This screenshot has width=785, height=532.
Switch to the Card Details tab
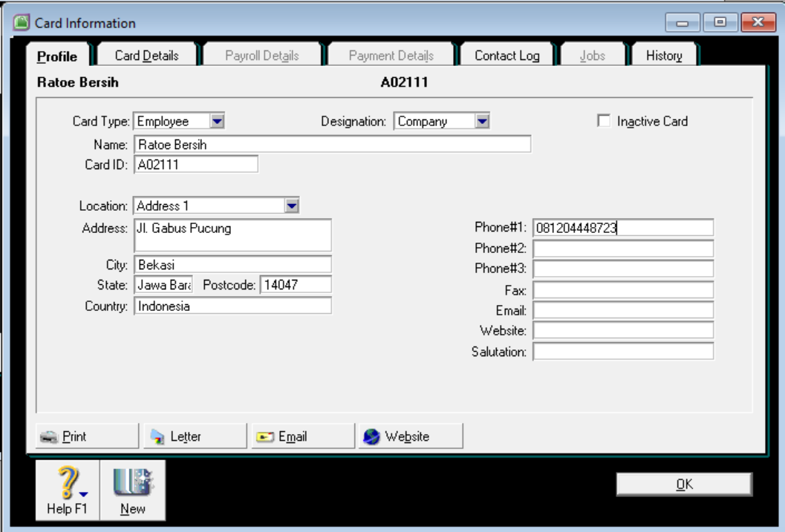point(148,54)
